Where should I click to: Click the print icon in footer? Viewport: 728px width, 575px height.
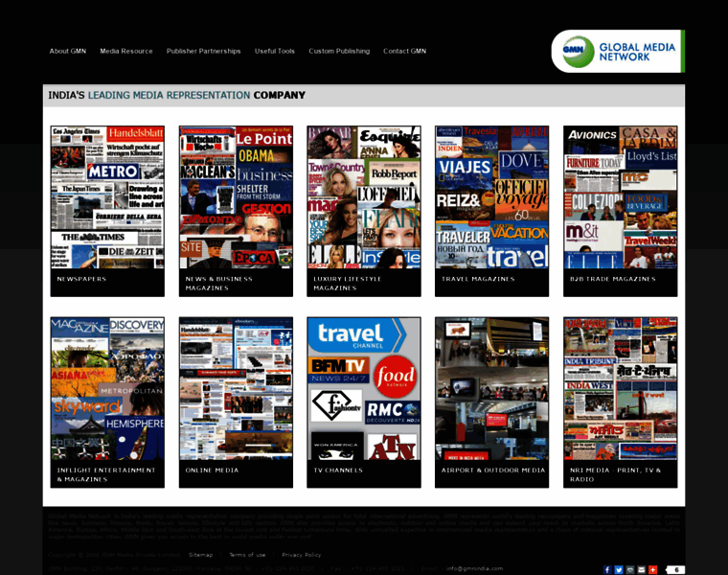(x=630, y=569)
